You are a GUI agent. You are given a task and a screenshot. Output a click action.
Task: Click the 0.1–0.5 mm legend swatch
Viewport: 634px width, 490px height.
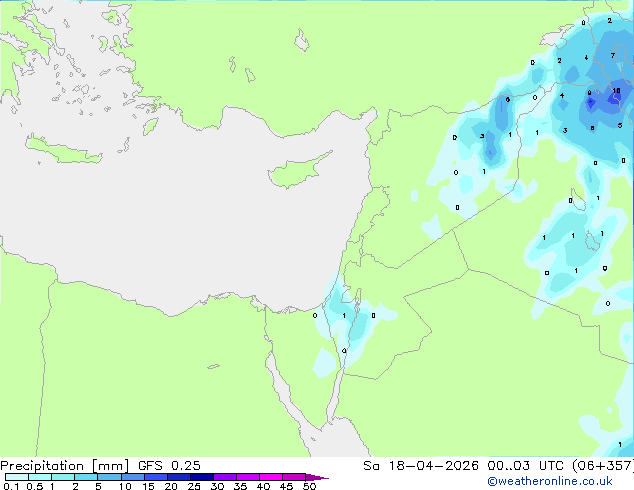[17, 477]
